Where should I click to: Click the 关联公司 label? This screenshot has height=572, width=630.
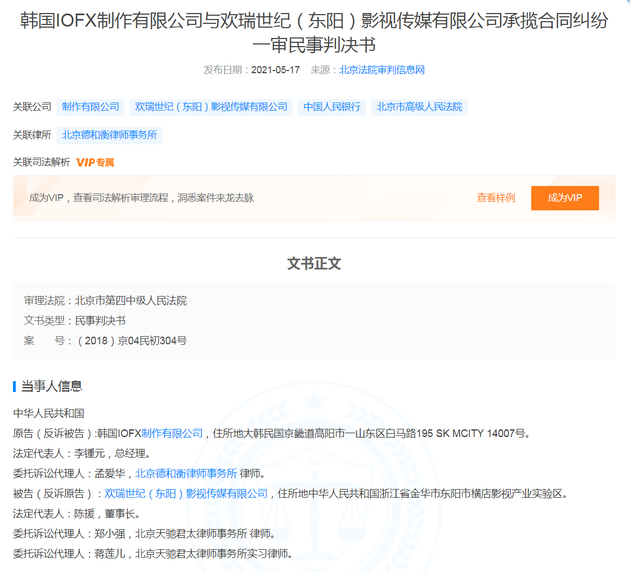click(32, 107)
